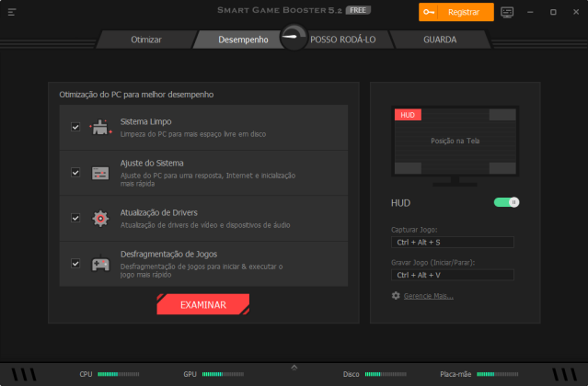The width and height of the screenshot is (588, 386).
Task: Open the POSSO RODÁ-LO tab
Action: pyautogui.click(x=342, y=40)
